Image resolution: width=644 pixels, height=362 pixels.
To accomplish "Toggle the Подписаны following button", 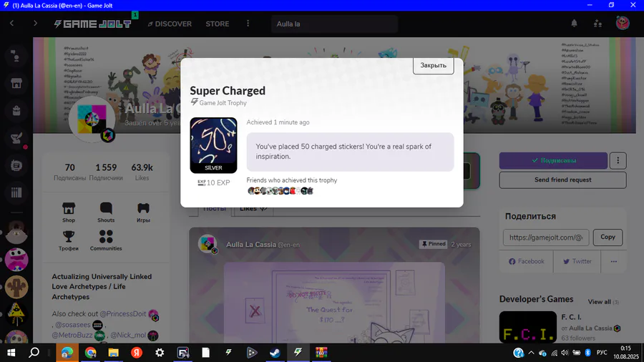I will 553,160.
